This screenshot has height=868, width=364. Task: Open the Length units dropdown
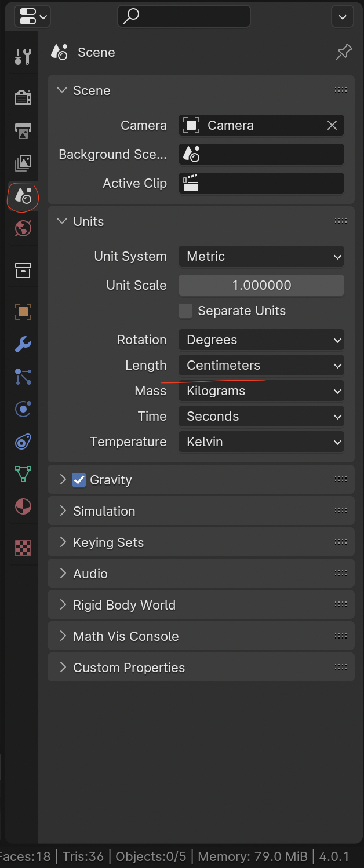pos(261,365)
